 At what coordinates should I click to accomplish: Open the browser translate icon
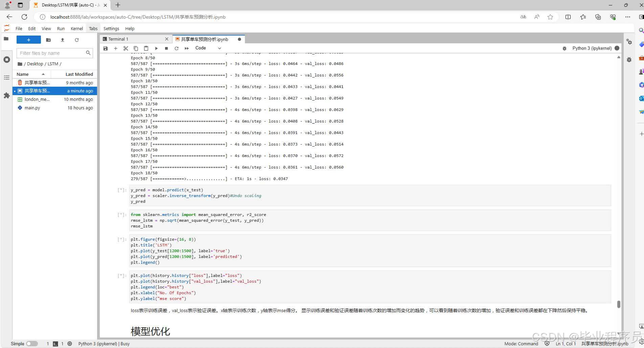coord(523,17)
